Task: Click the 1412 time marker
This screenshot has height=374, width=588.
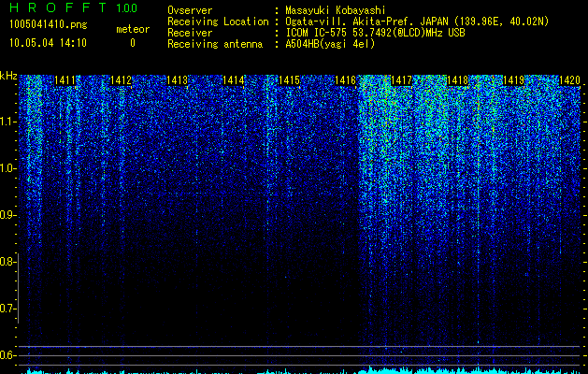Action: point(122,80)
